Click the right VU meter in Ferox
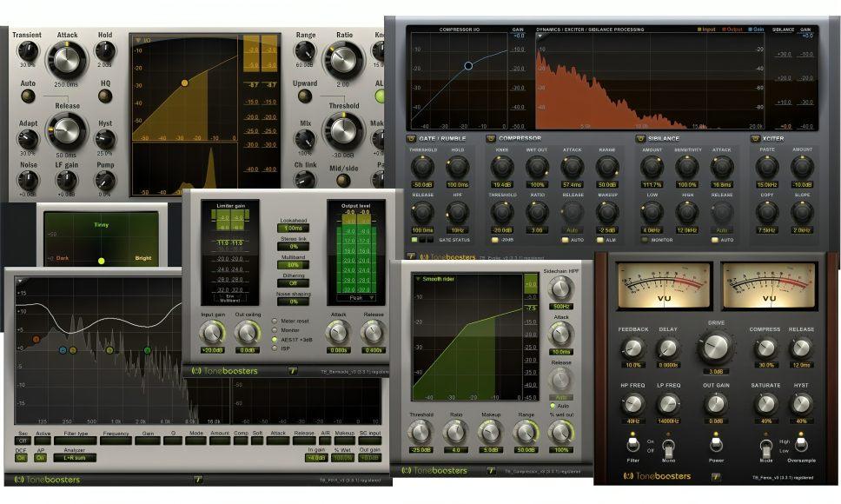Viewport: 841px width, 504px height. point(769,286)
